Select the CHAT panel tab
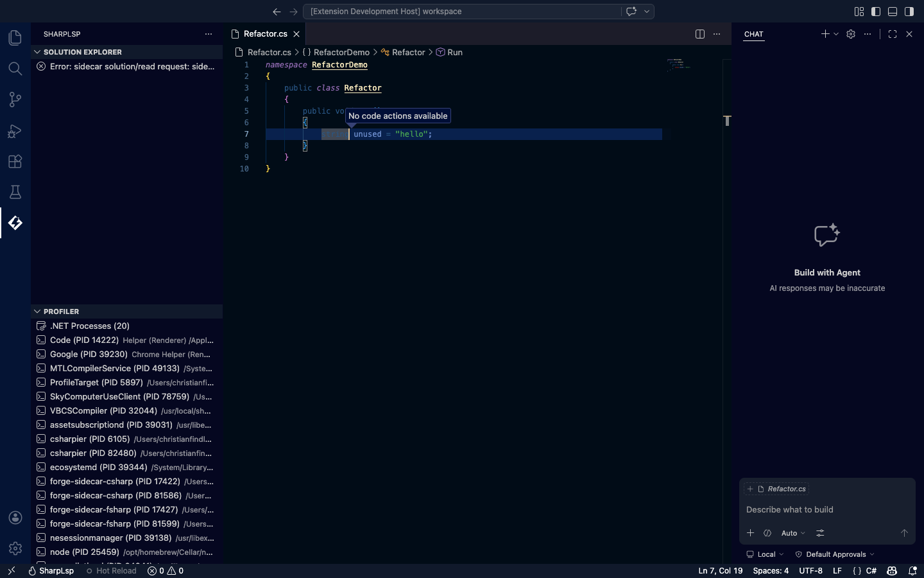This screenshot has width=924, height=578. (x=754, y=34)
